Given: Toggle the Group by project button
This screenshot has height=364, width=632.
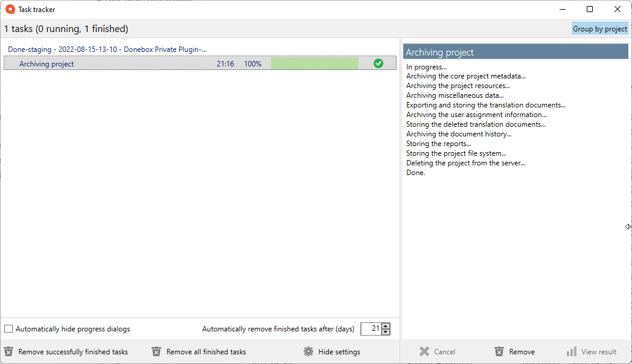Looking at the screenshot, I should pyautogui.click(x=599, y=29).
